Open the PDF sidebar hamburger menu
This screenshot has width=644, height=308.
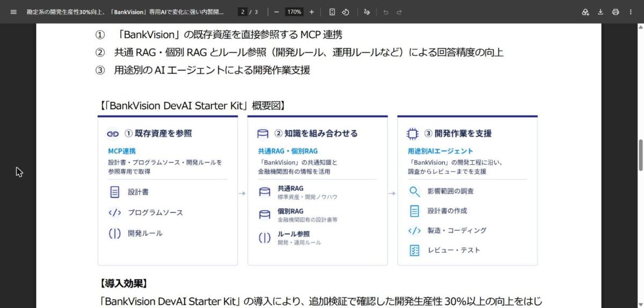13,12
